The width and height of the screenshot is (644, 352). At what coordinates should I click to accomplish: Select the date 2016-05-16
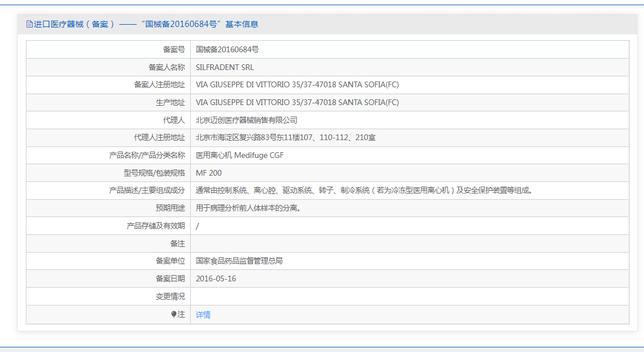[216, 278]
